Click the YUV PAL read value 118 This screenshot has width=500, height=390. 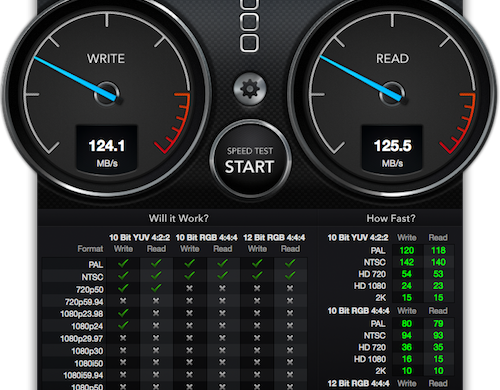pos(438,250)
